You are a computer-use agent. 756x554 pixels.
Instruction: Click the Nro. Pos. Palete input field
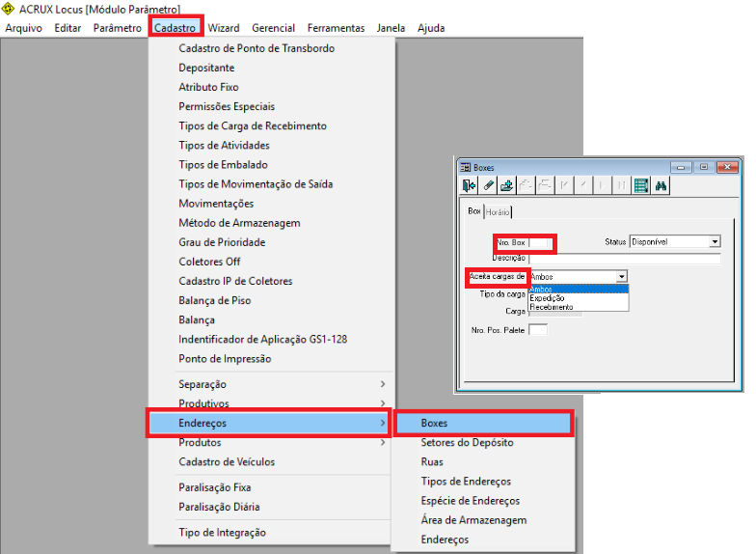click(538, 330)
